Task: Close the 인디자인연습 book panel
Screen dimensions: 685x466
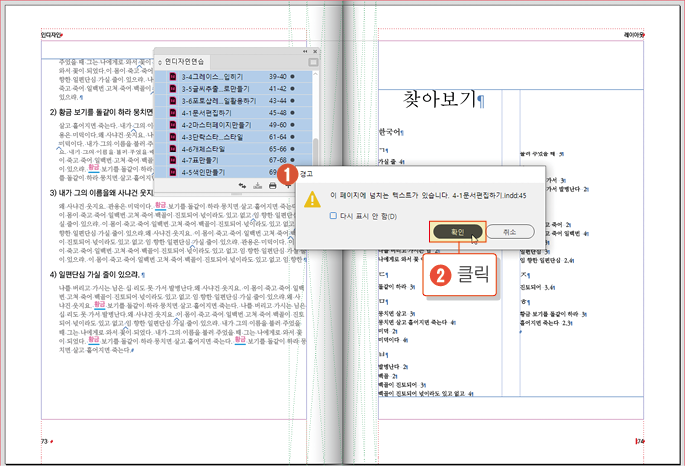Action: coord(315,52)
